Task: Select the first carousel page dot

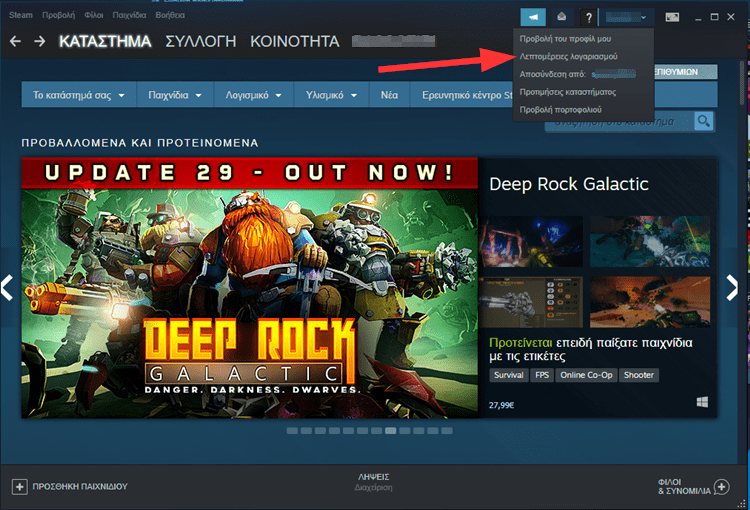Action: (x=292, y=431)
